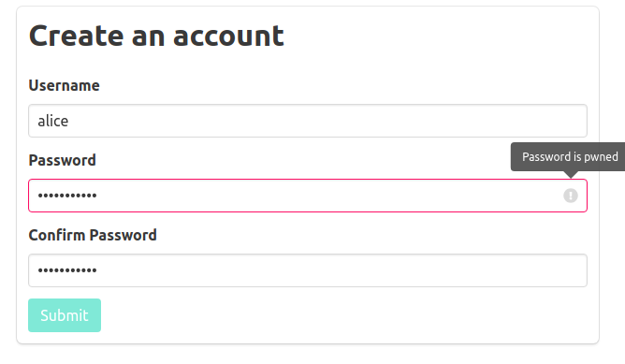Click the word "account" in the heading
625x364 pixels.
tap(228, 36)
